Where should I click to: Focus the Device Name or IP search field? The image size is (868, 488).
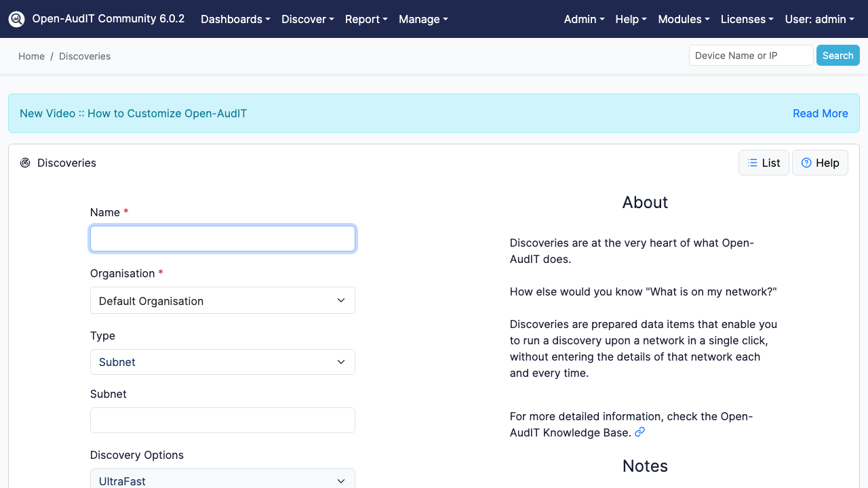(751, 56)
